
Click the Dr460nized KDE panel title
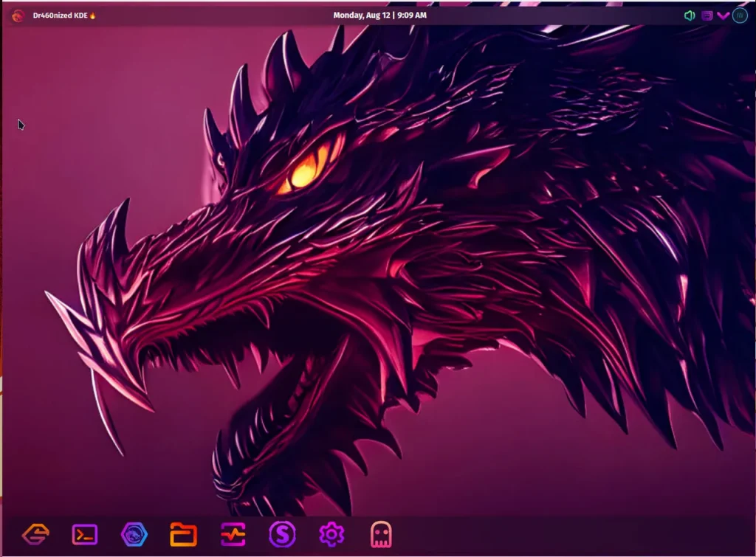pos(64,15)
